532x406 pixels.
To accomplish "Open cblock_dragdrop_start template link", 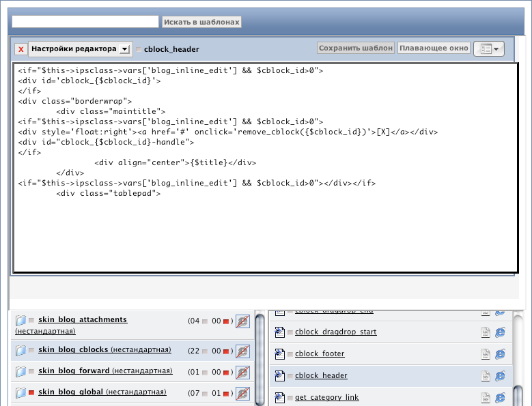I will tap(335, 332).
